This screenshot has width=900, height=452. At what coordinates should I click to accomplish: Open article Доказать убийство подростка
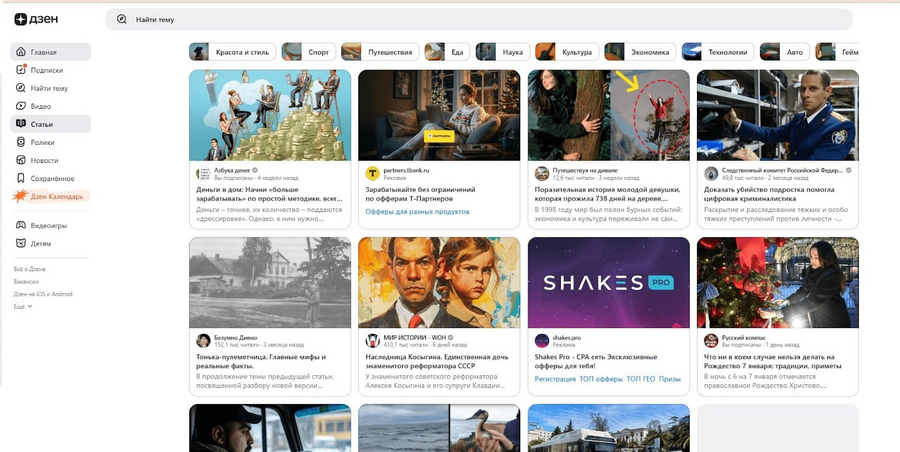pos(769,194)
